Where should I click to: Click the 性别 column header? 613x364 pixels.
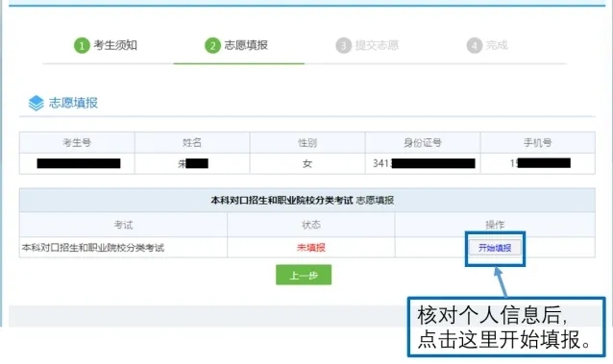tap(307, 143)
